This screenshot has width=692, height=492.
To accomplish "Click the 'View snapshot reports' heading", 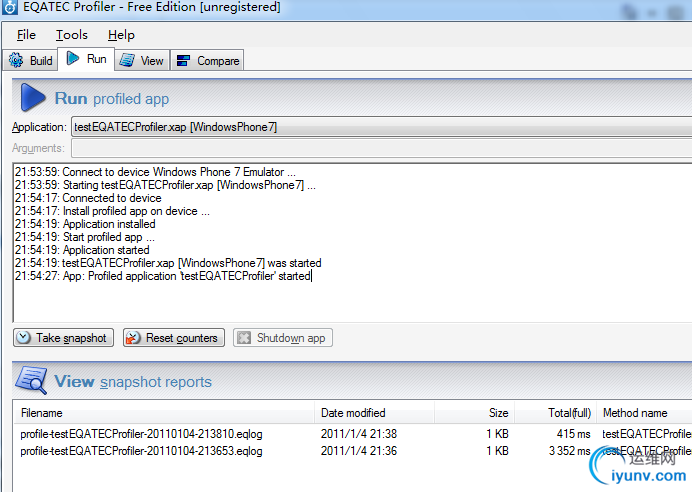I will pyautogui.click(x=133, y=381).
